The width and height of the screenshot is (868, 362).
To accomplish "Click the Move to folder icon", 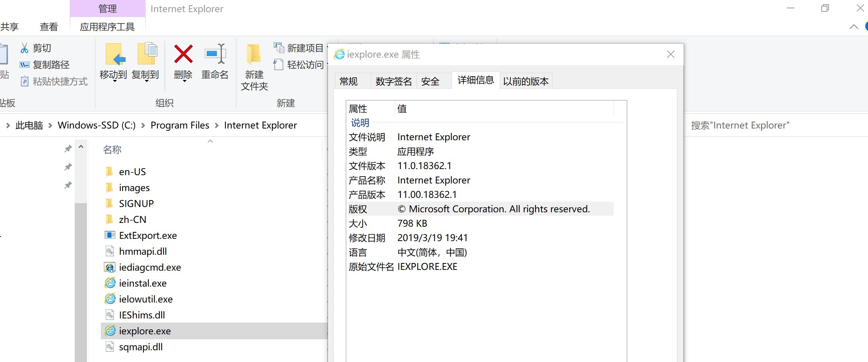I will pos(115,54).
